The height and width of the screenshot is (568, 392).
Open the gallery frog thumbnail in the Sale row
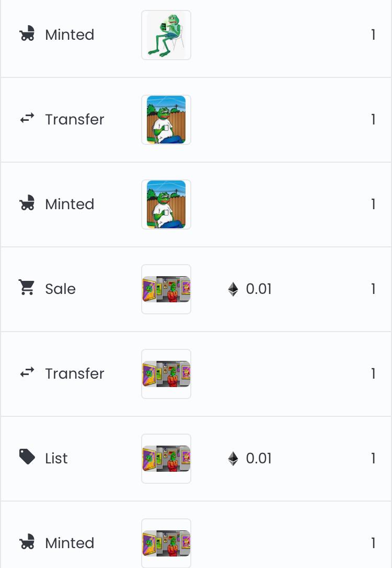click(166, 289)
